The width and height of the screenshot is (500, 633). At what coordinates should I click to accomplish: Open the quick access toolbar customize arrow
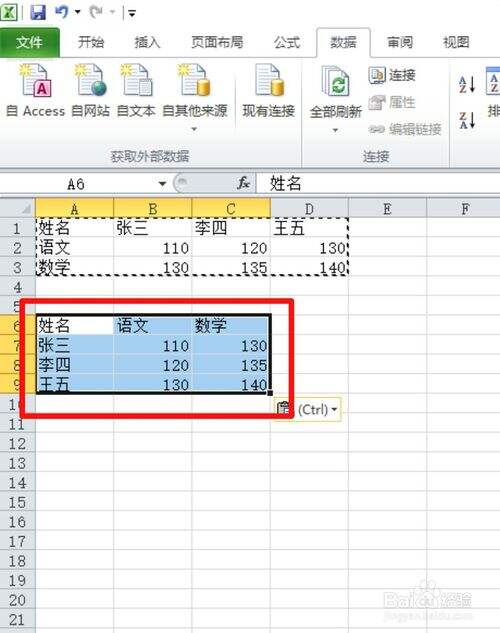pyautogui.click(x=132, y=13)
